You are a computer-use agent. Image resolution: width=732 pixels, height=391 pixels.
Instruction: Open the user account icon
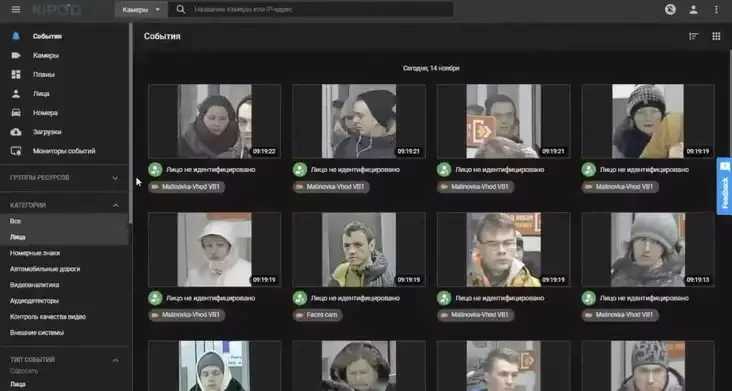[693, 9]
